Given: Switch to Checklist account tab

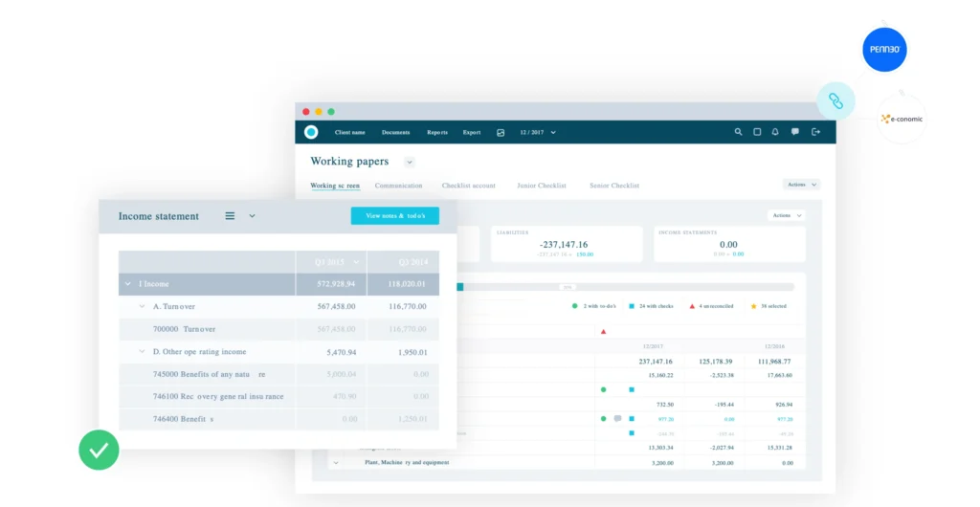Looking at the screenshot, I should pyautogui.click(x=469, y=186).
